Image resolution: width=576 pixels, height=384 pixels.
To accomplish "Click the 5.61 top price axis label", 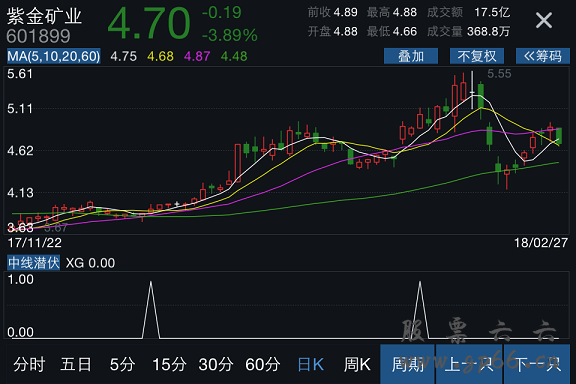I will pos(20,74).
